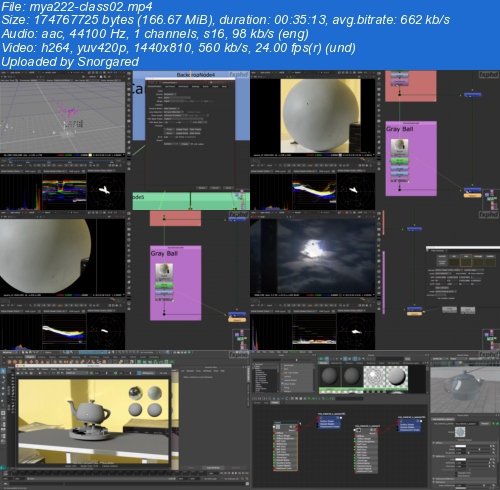Click the moonlit clouds viewer image
The image size is (500, 490).
click(x=312, y=256)
